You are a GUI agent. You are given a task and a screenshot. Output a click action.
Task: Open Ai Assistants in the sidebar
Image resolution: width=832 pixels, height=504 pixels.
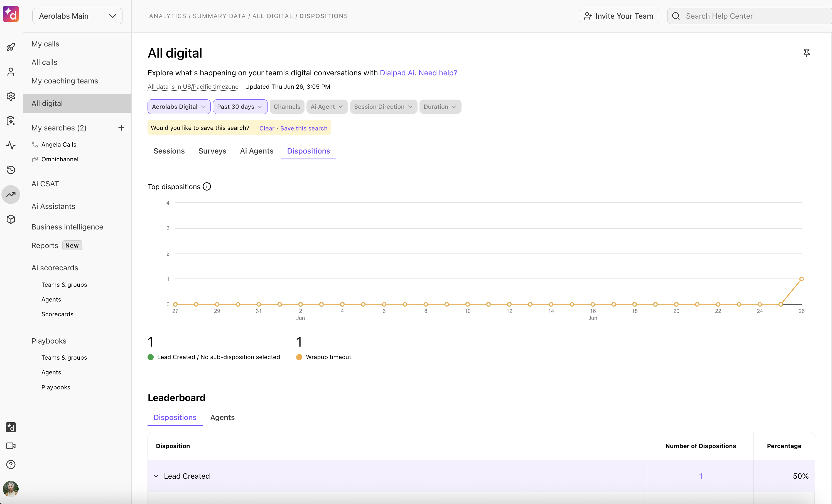(x=53, y=206)
